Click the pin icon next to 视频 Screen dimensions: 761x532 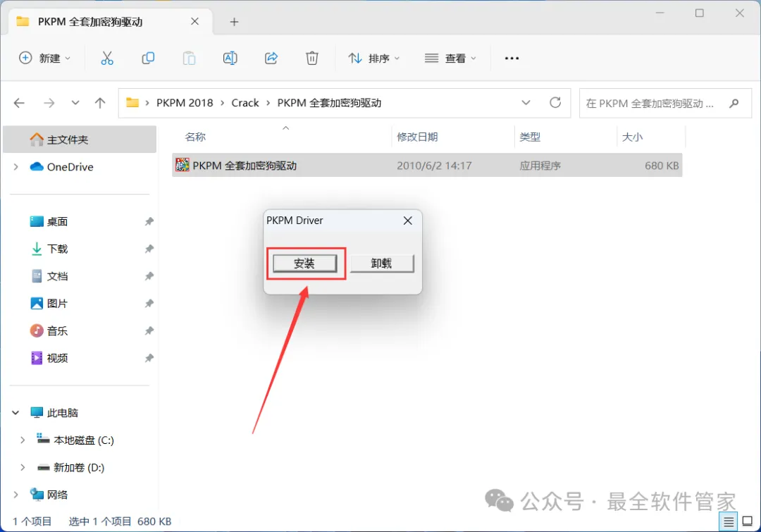[149, 358]
